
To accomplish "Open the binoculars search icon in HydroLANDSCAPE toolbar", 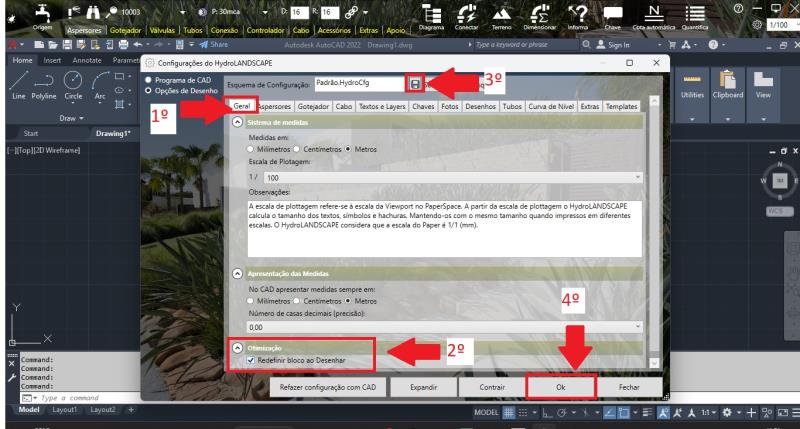I will pos(93,12).
